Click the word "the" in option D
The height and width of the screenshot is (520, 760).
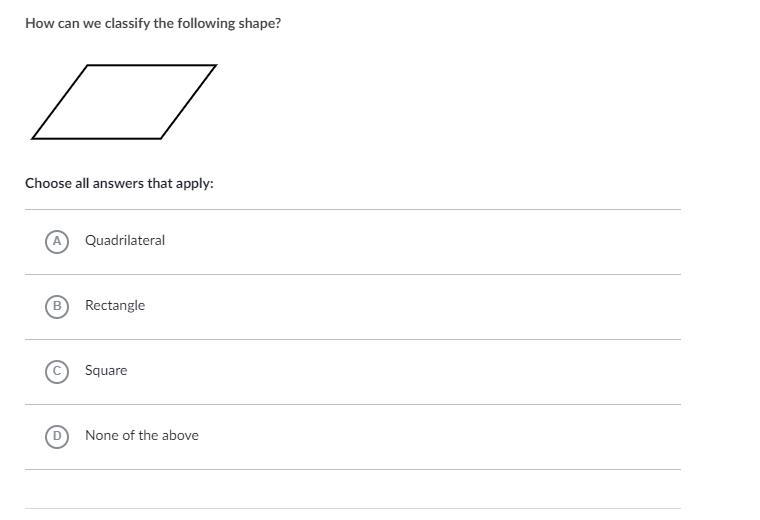click(x=147, y=435)
